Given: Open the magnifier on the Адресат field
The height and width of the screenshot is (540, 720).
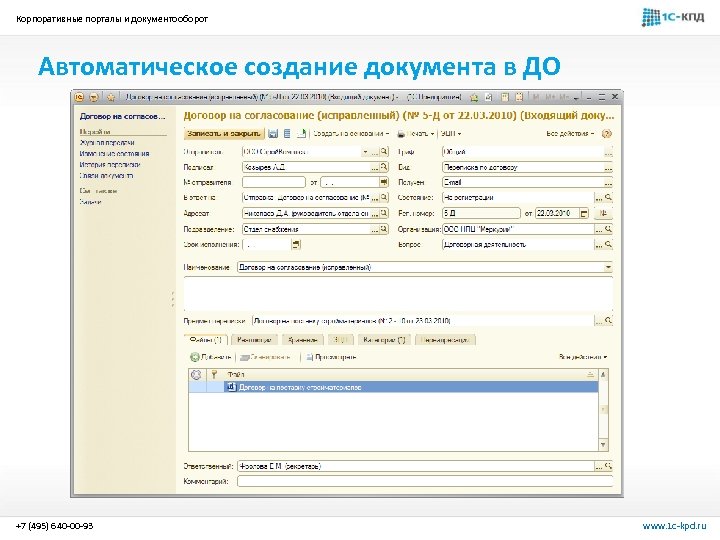Looking at the screenshot, I should coord(384,213).
